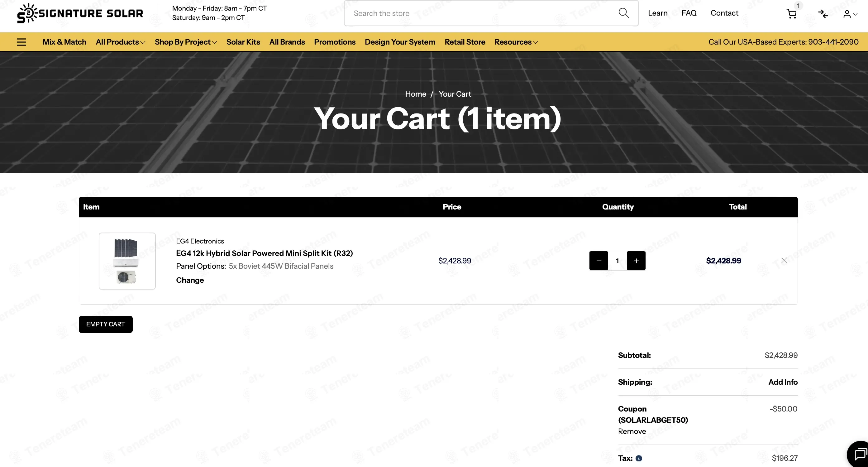The width and height of the screenshot is (868, 467).
Task: Click the Your Cart breadcrumb
Action: [455, 94]
